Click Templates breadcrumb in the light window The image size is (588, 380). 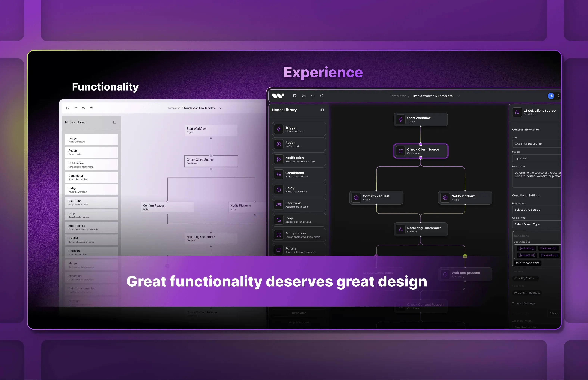point(174,108)
